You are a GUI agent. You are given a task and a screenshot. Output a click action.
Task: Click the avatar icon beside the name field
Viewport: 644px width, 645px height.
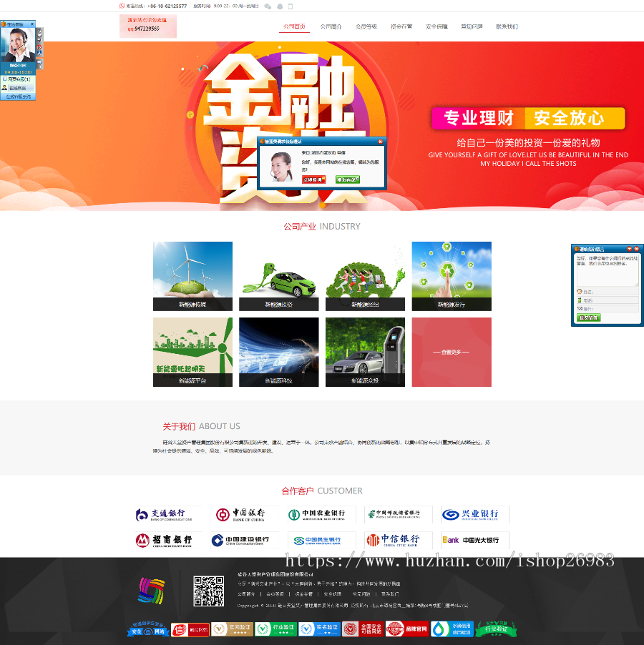tap(579, 291)
